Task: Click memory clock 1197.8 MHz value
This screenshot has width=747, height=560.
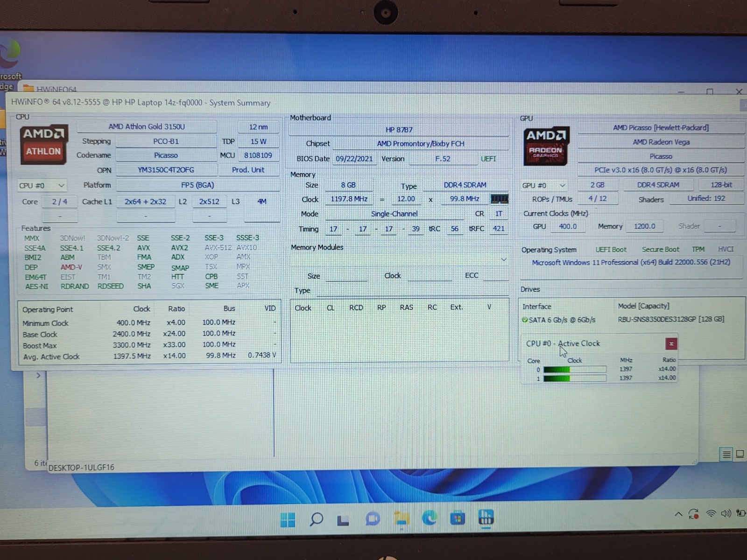Action: pos(349,199)
